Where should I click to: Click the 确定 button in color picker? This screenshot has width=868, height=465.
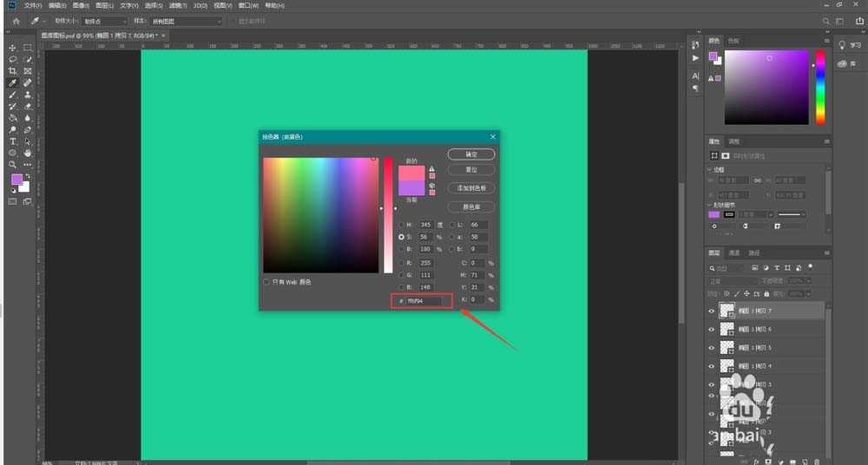coord(471,154)
